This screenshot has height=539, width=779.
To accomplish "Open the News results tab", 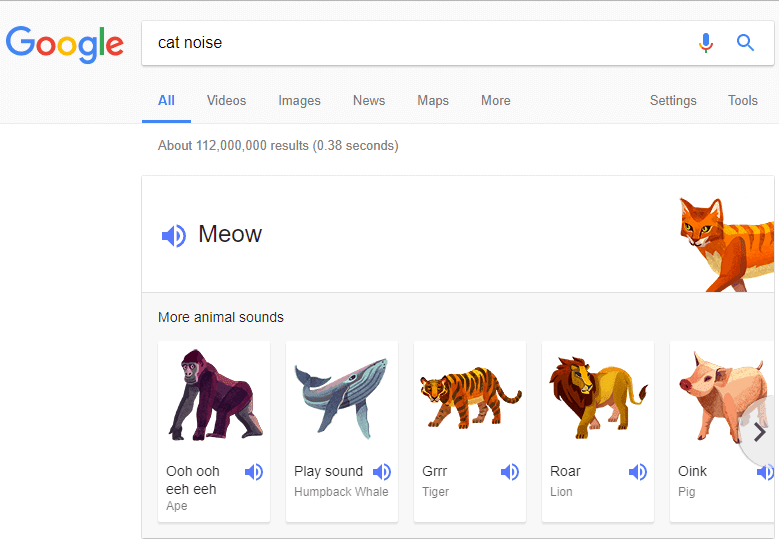I will tap(369, 100).
